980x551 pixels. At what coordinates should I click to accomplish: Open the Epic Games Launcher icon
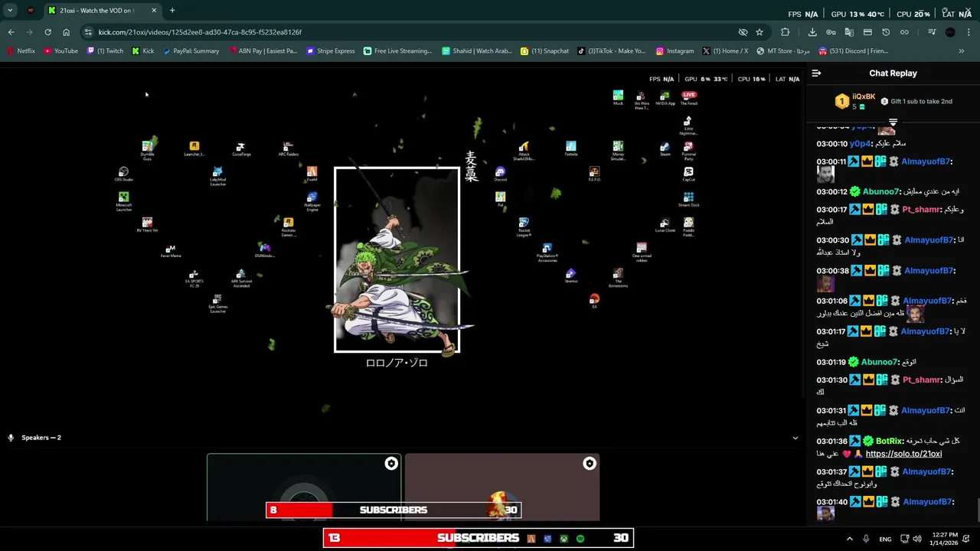coord(217,304)
